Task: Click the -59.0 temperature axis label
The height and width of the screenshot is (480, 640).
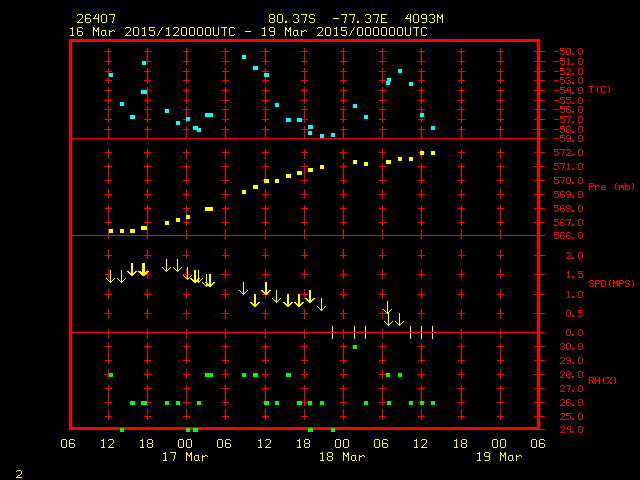Action: pos(569,139)
